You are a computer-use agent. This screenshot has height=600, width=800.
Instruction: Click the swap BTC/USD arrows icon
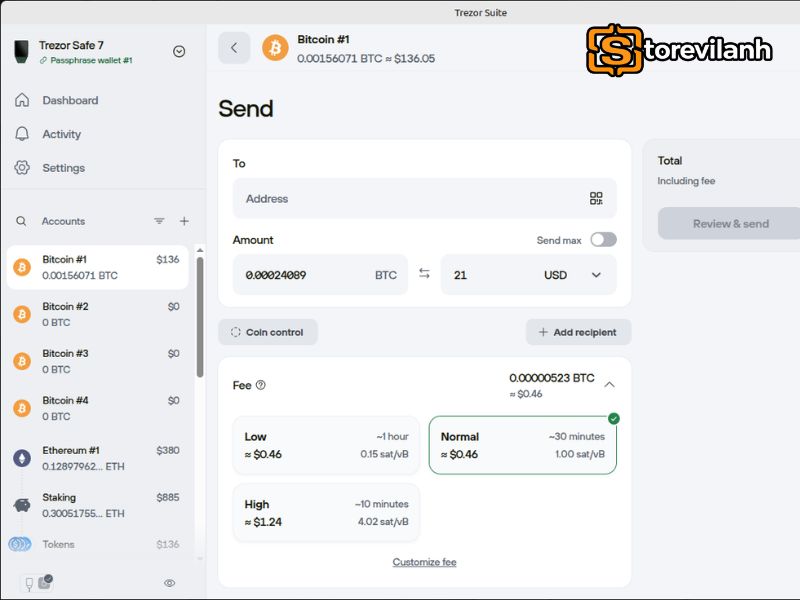(424, 273)
